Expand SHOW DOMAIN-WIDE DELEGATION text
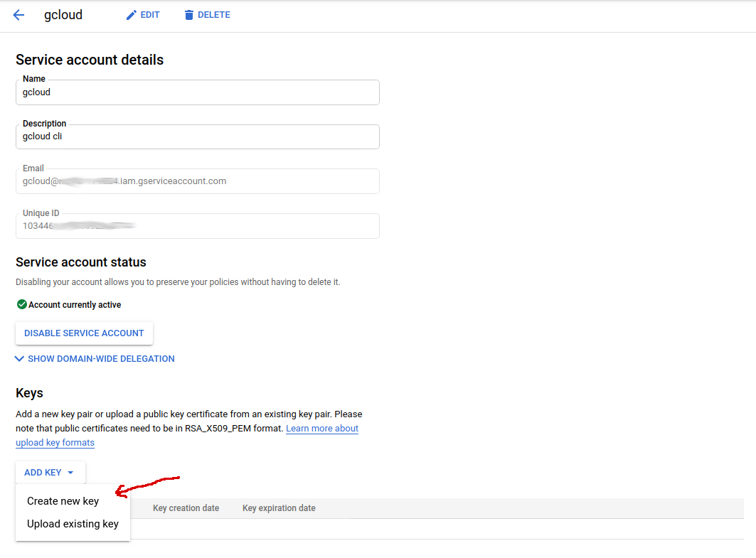 coord(101,359)
